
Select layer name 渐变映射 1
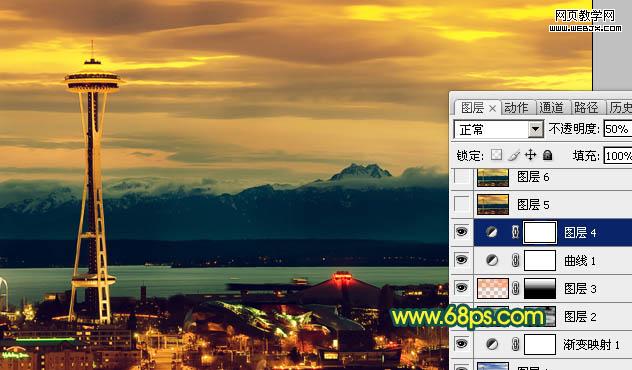[x=591, y=345]
